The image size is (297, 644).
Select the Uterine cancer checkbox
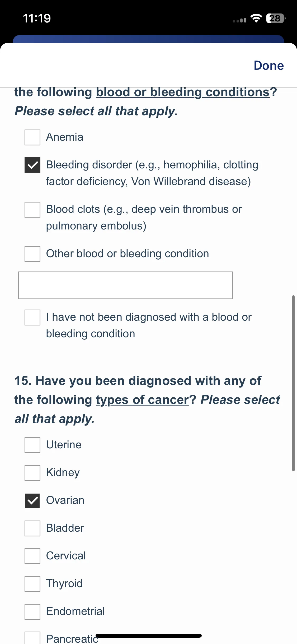click(32, 445)
